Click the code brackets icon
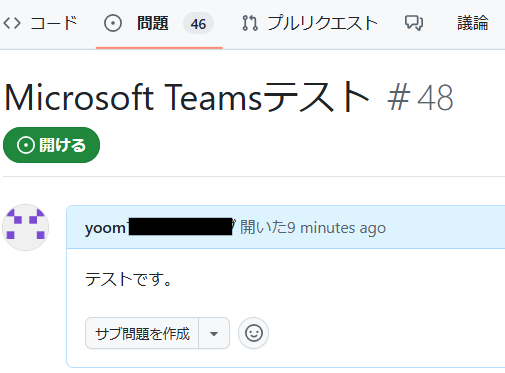Image resolution: width=505 pixels, height=373 pixels. [12, 23]
